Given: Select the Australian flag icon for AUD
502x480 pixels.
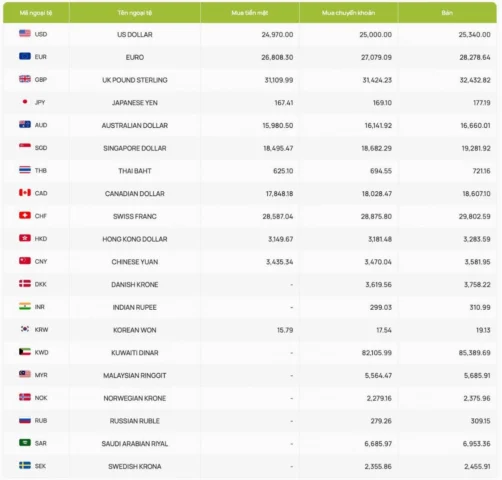Looking at the screenshot, I should (25, 124).
